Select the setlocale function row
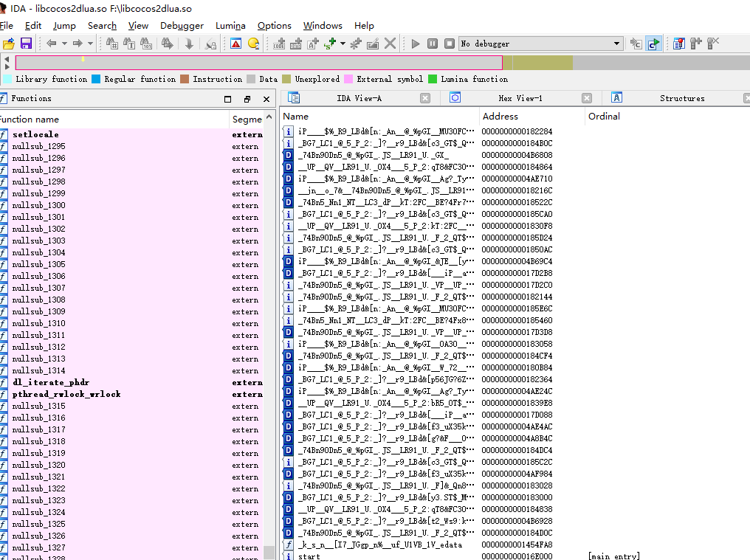 (131, 134)
